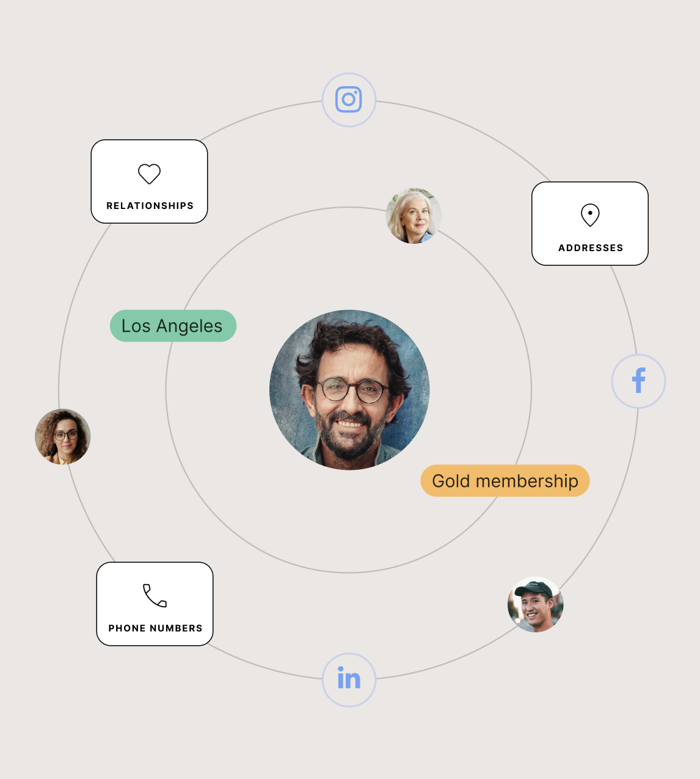
Task: Click the phone handset icon
Action: (155, 596)
